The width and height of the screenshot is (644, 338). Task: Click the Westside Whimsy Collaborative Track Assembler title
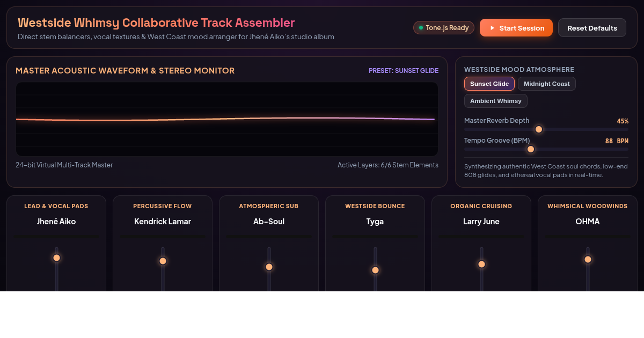tap(156, 23)
